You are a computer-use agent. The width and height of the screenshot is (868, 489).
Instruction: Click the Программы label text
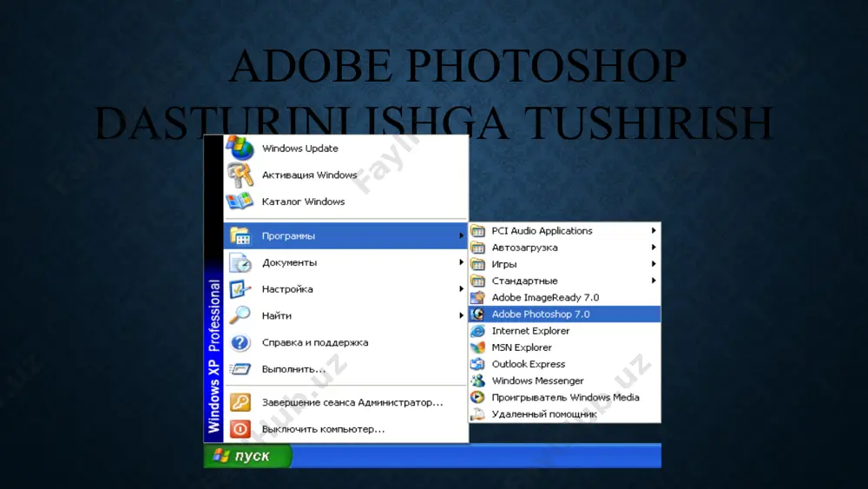coord(288,236)
